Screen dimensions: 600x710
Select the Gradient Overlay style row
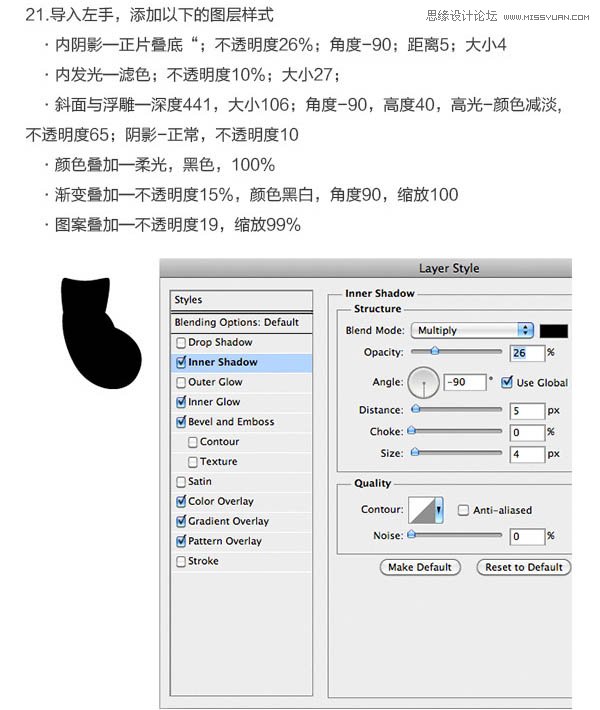(x=241, y=521)
